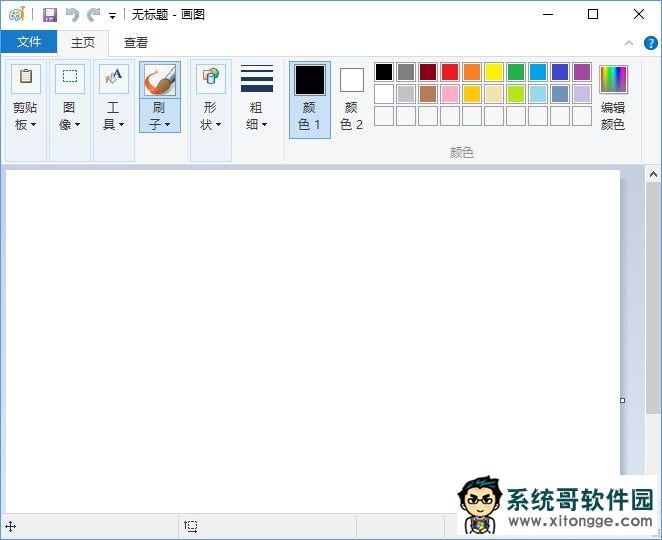662x540 pixels.
Task: Pick the light yellow cream swatch
Action: [x=494, y=94]
